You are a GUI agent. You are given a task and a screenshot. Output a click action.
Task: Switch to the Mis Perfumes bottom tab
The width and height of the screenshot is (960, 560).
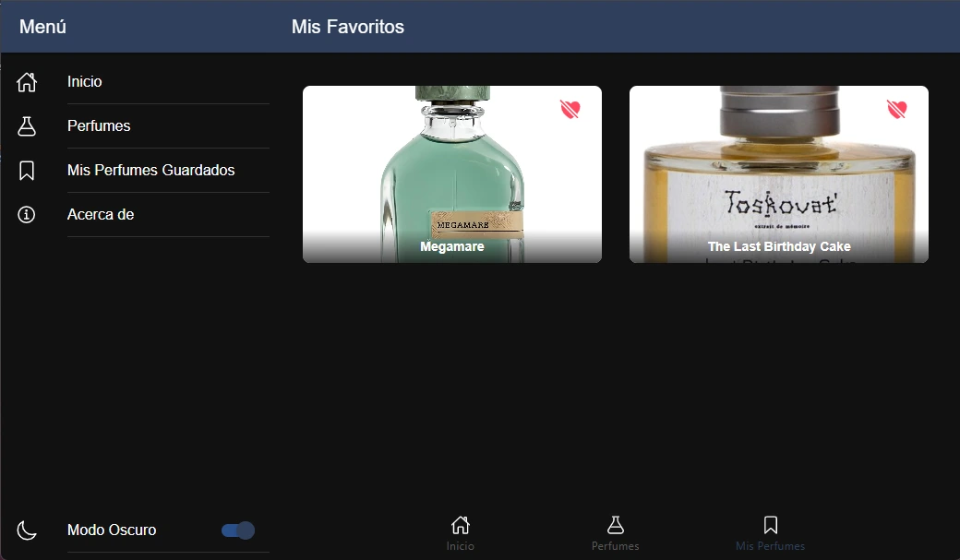point(770,532)
